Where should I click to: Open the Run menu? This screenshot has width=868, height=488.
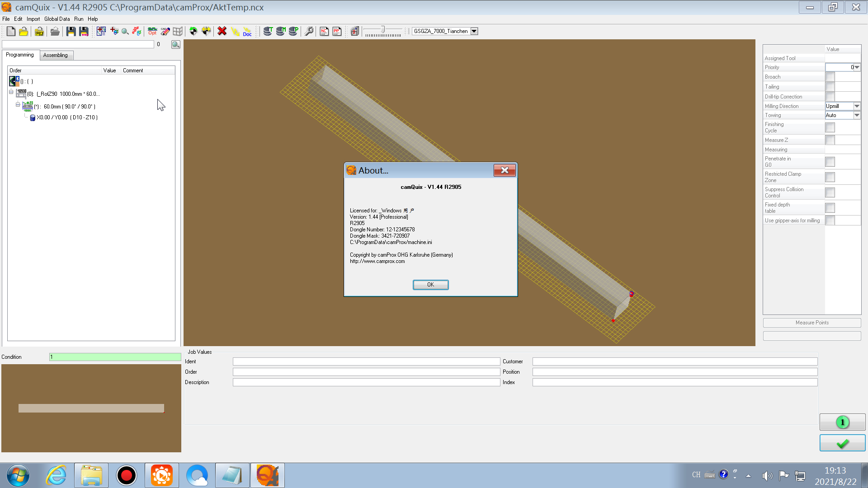tap(79, 19)
